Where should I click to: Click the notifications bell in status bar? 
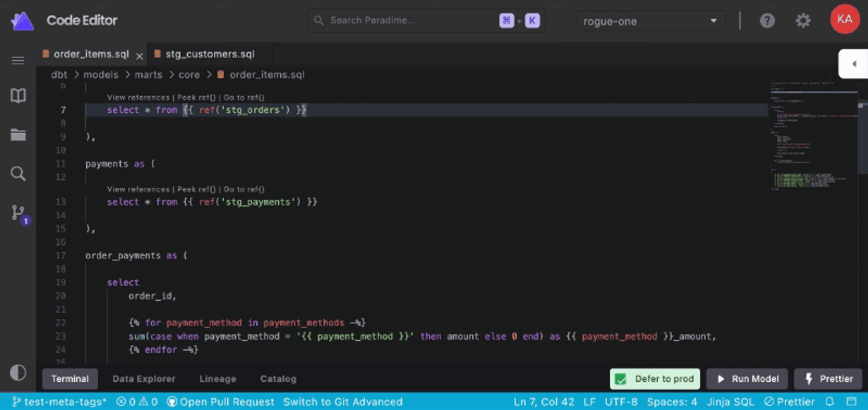(830, 402)
